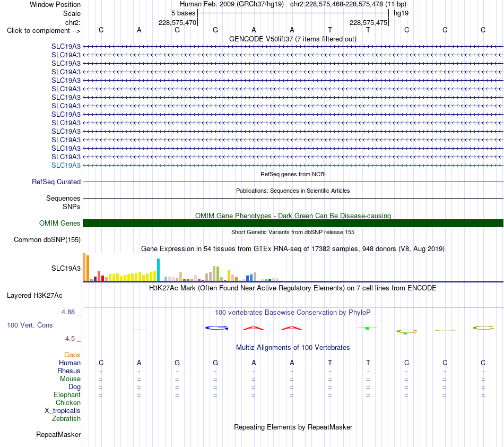Image resolution: width=504 pixels, height=447 pixels.
Task: Click the 'hg19' label beside the scale bar
Action: tap(401, 13)
